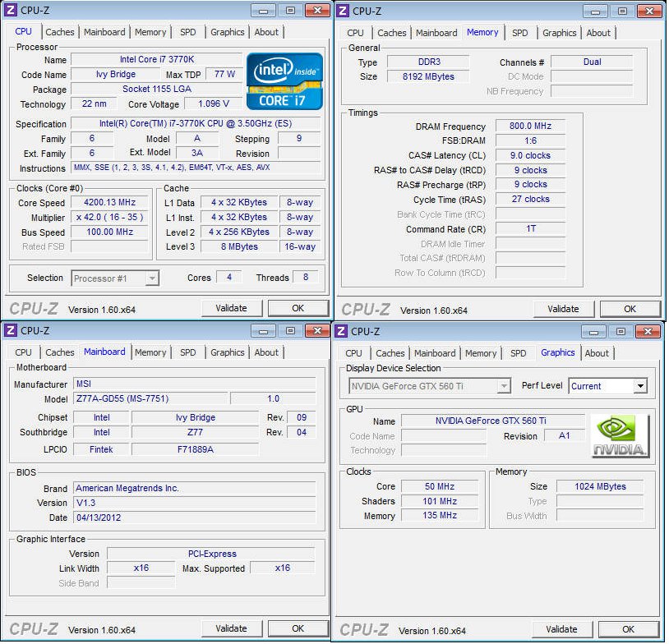Viewport: 669px width, 644px height.
Task: Click the GPU name NVIDIA GeForce GTX 560 Ti field
Action: point(492,421)
